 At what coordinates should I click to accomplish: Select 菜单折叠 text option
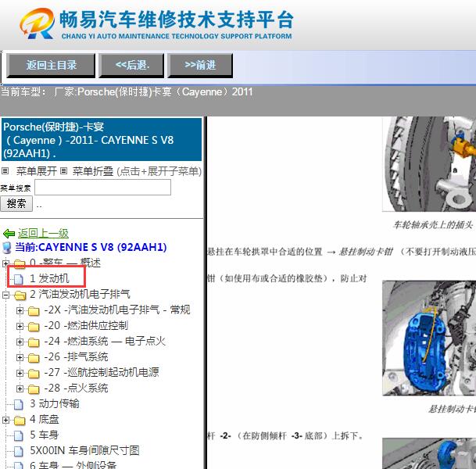click(x=93, y=171)
